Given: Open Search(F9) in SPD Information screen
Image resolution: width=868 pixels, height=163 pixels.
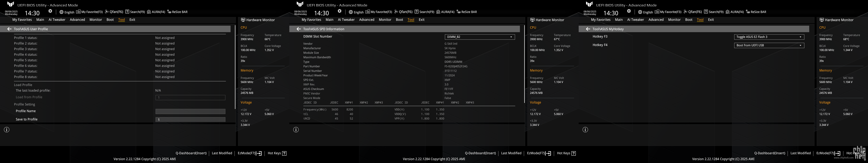Looking at the screenshot, I should (425, 12).
